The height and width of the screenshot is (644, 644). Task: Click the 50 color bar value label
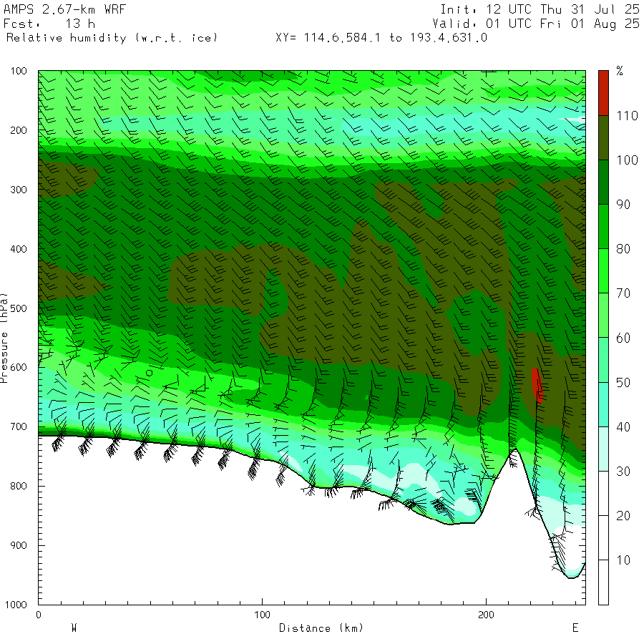(623, 382)
